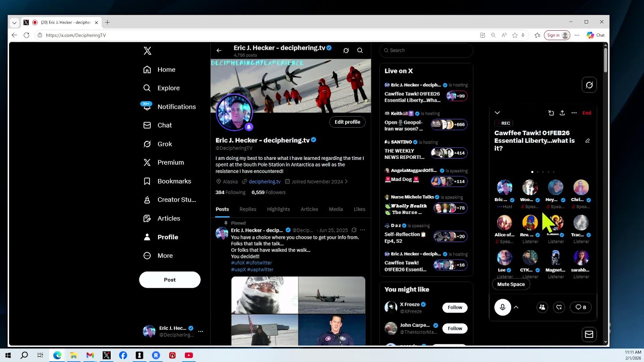Open the Space's three-dot options menu
This screenshot has width=644, height=362.
tap(574, 113)
